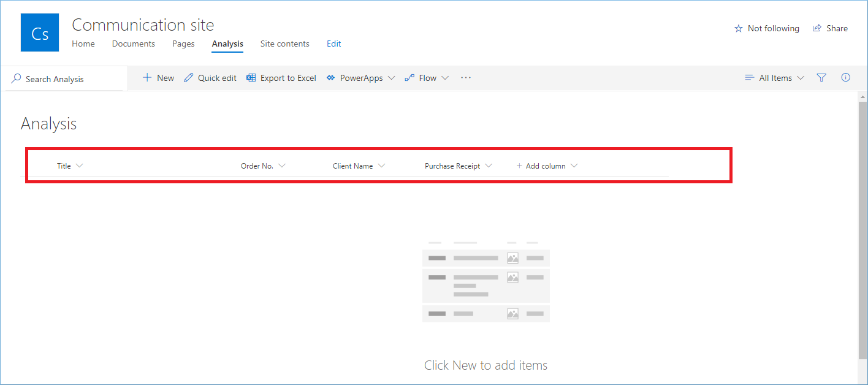Open the ellipsis overflow menu in command bar
The height and width of the screenshot is (385, 868).
(x=465, y=78)
